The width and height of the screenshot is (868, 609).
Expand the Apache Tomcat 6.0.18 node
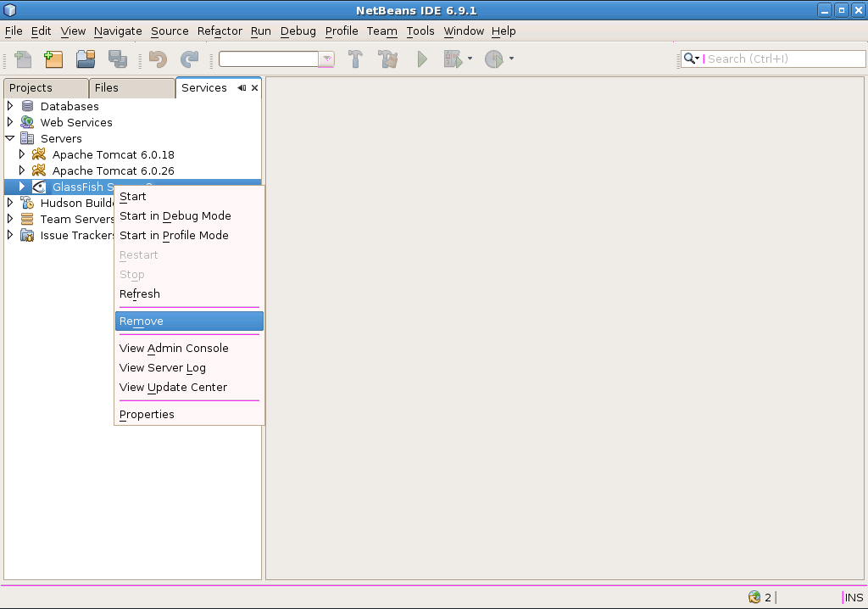tap(22, 154)
